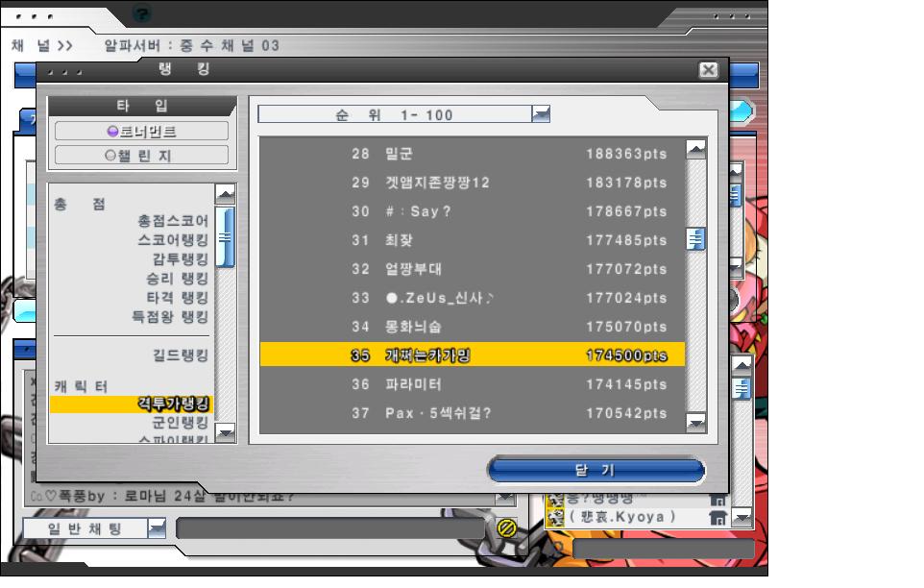924x588 pixels.
Task: Choose 스코어랭킹 in the category list
Action: pos(173,240)
